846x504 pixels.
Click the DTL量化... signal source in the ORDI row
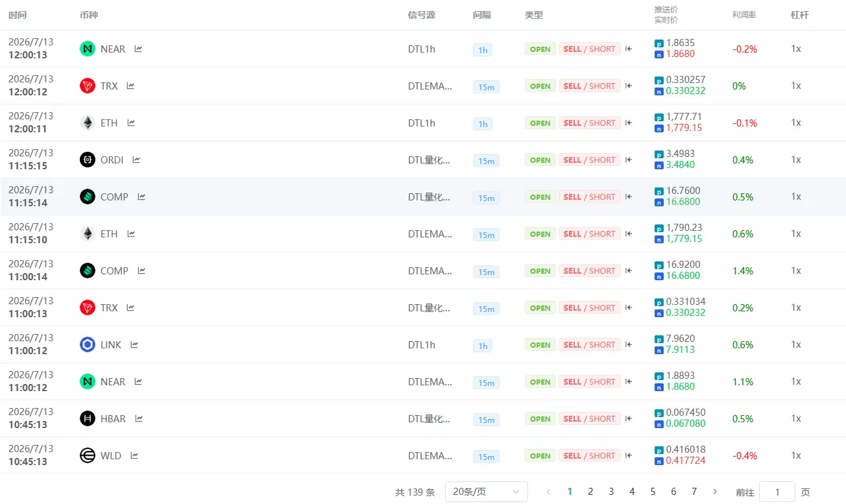tap(429, 160)
